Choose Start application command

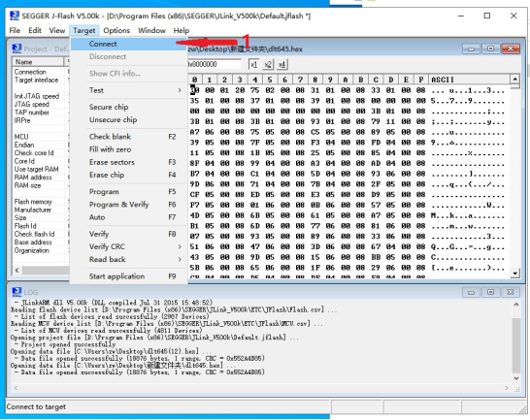[128, 276]
